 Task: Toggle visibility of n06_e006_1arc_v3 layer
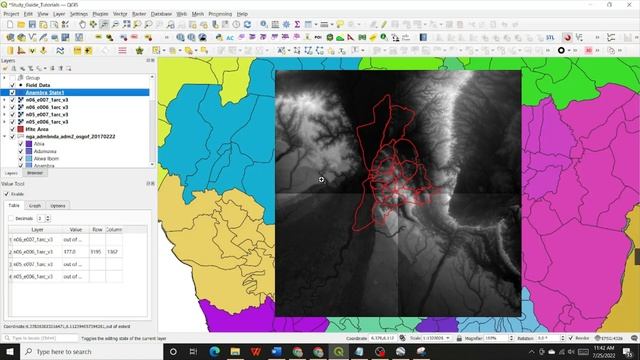(x=12, y=107)
